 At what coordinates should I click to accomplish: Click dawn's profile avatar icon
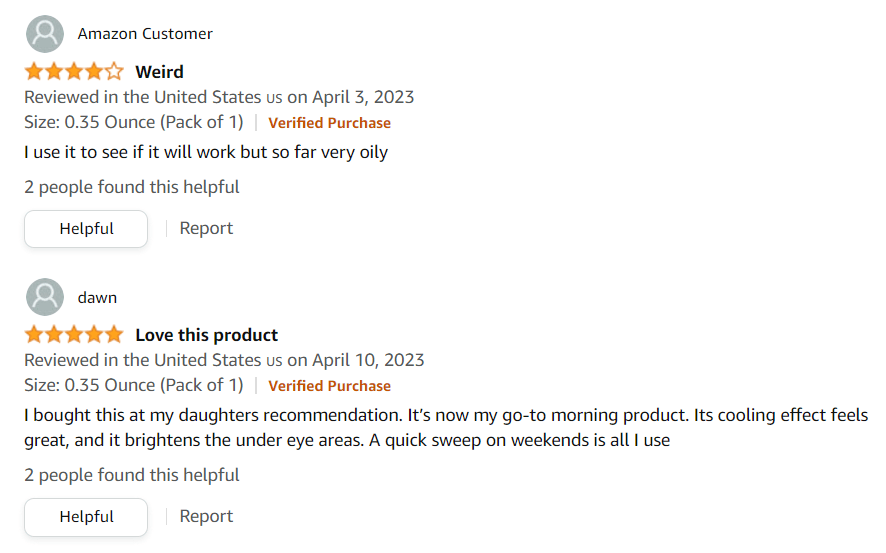tap(45, 298)
